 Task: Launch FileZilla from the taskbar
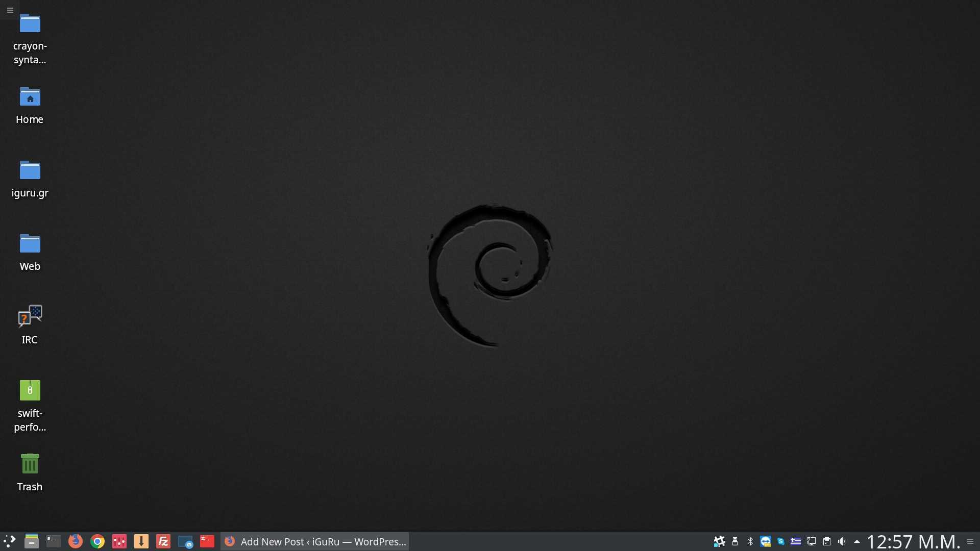click(163, 541)
